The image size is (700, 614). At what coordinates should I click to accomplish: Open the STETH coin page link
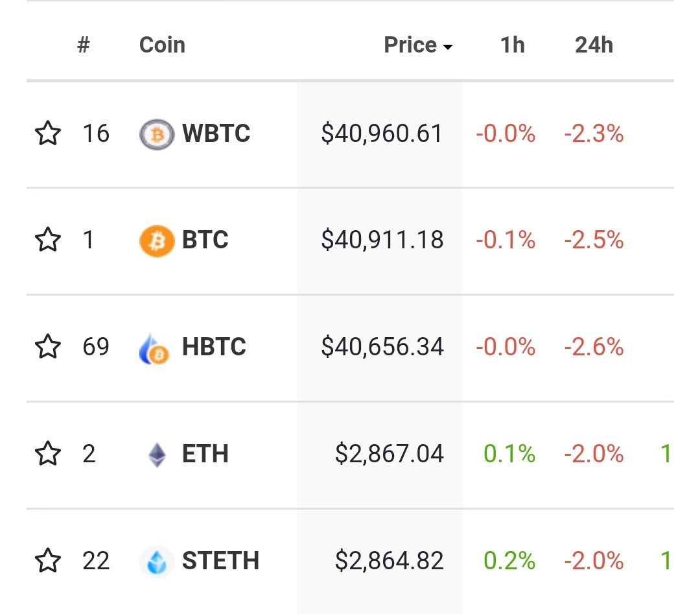point(220,561)
